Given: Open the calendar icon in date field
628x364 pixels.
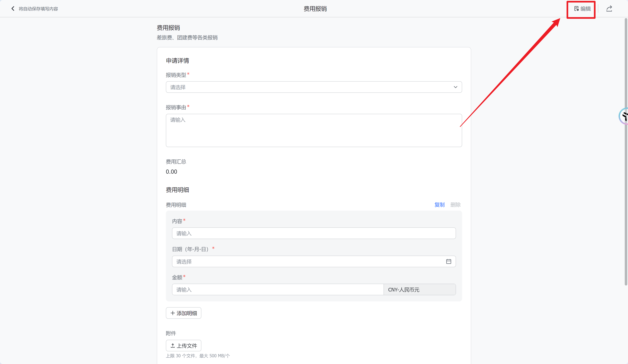Looking at the screenshot, I should pos(448,261).
